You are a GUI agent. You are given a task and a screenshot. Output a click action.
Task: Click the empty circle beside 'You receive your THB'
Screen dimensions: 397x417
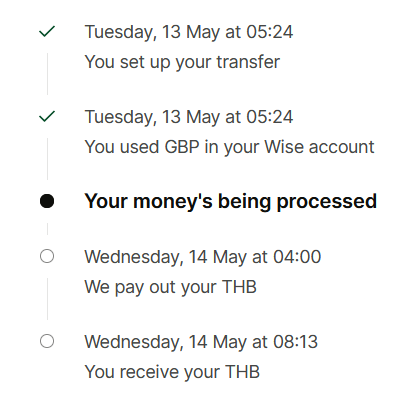[x=47, y=341]
